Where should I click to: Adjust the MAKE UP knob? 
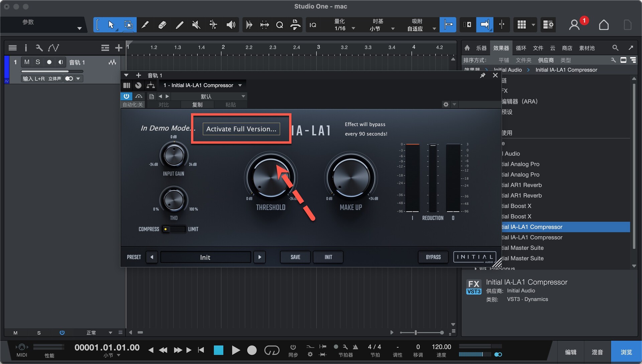[x=351, y=177]
